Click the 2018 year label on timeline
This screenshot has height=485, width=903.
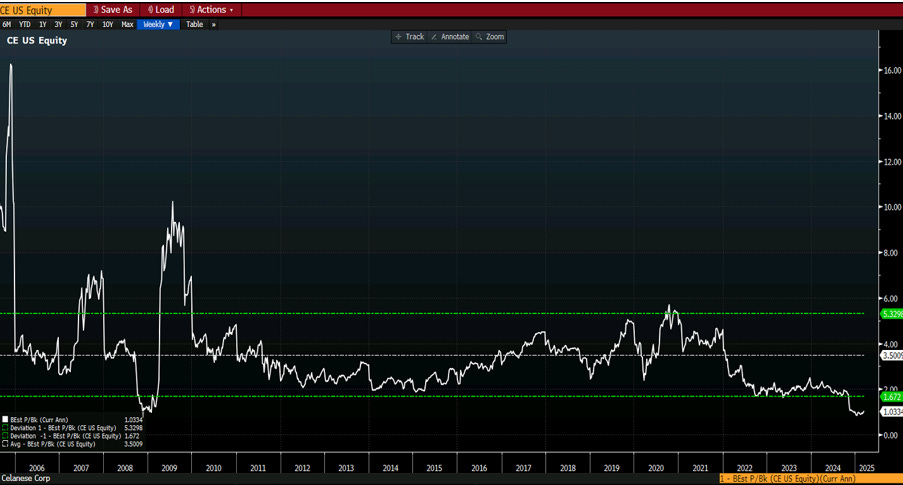(568, 468)
